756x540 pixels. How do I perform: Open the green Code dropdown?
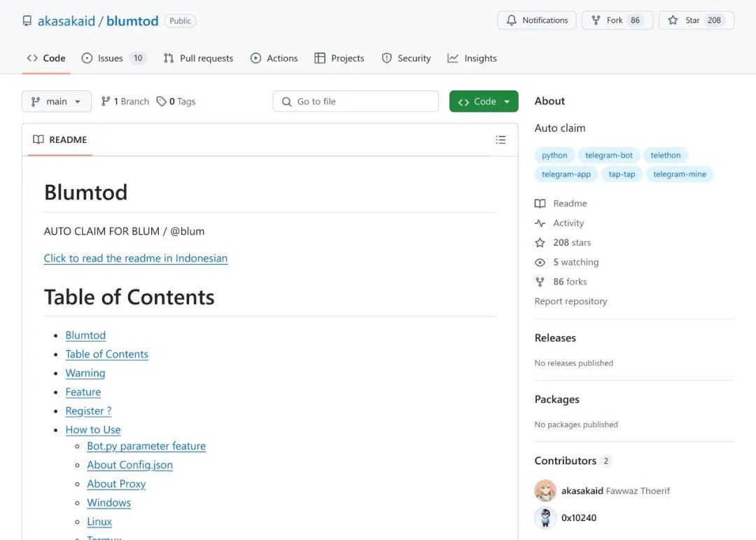point(484,102)
